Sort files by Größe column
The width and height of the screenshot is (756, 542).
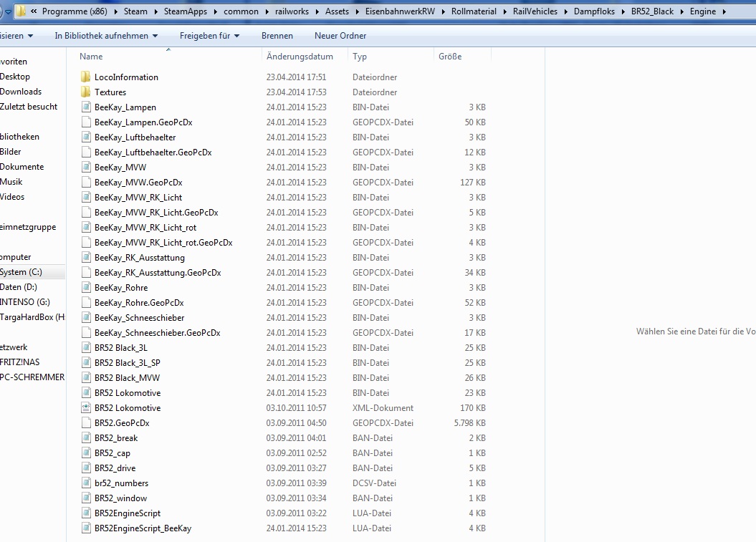450,57
